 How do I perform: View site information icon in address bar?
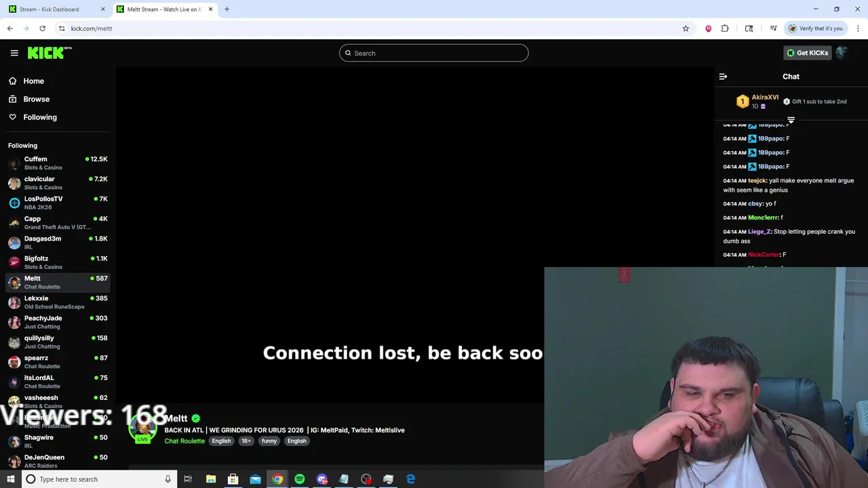(62, 28)
